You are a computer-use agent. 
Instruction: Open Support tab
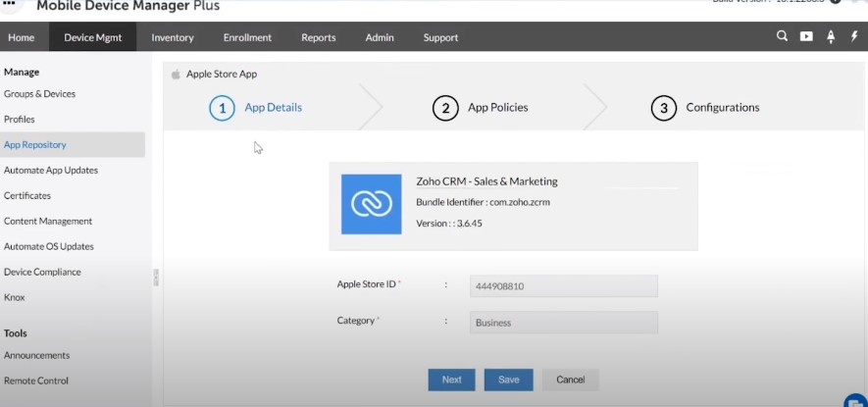(x=440, y=37)
